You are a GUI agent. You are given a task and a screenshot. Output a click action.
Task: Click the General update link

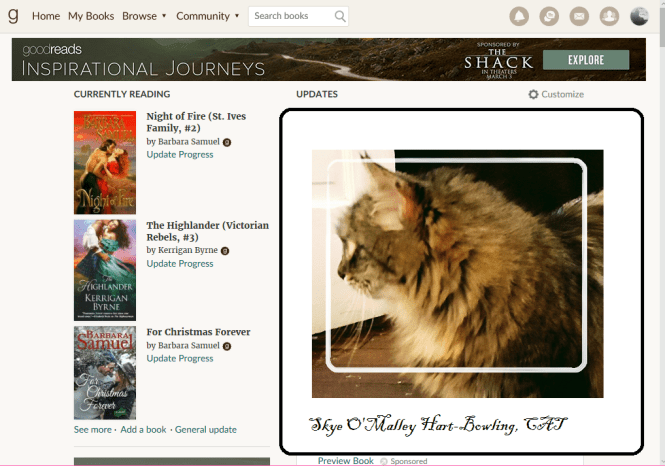click(206, 429)
